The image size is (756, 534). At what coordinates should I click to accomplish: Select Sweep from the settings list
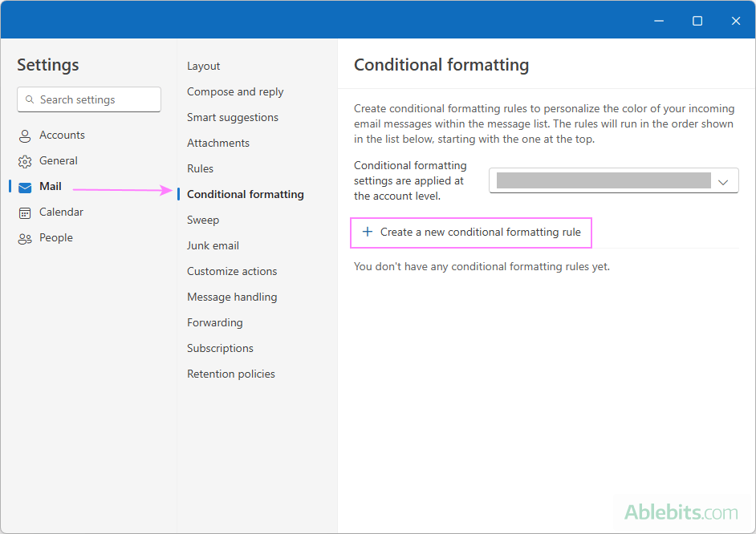point(203,220)
